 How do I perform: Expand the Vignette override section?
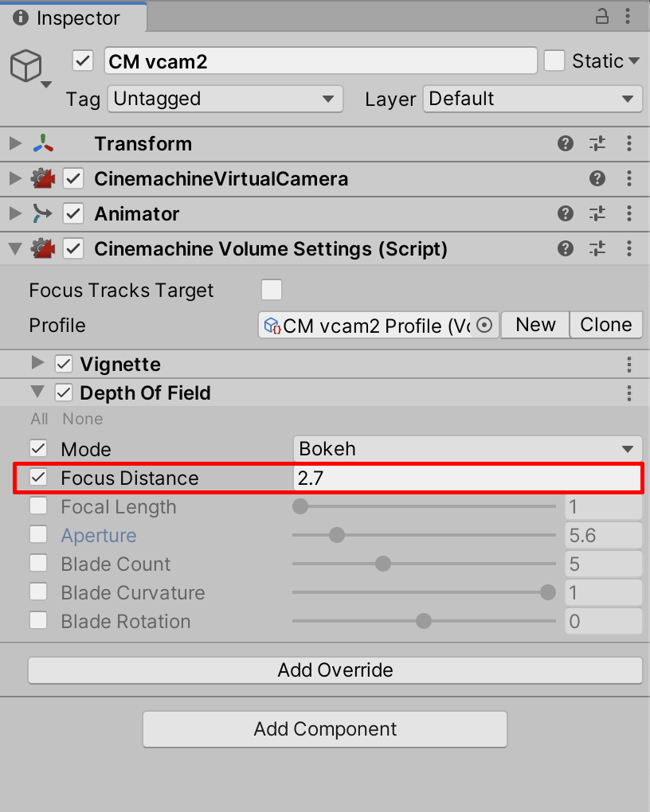37,364
